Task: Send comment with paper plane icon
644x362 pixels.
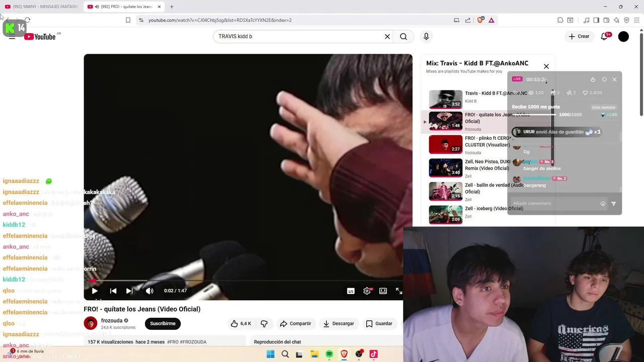Action: (x=613, y=204)
